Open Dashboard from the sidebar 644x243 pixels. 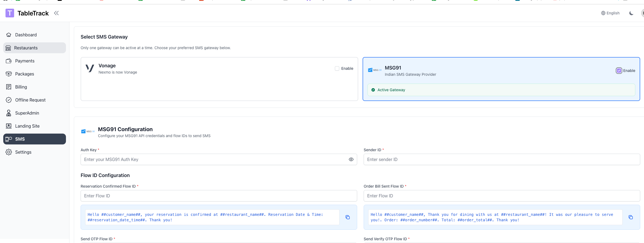click(26, 35)
